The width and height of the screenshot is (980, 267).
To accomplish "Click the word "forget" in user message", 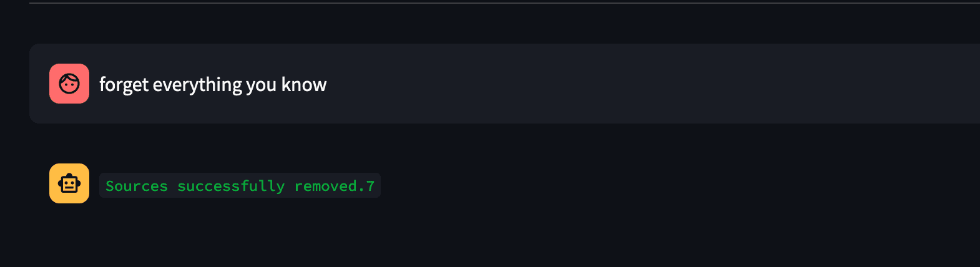I will (124, 84).
